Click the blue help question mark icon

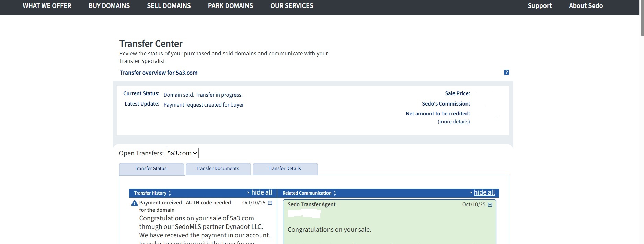[506, 73]
